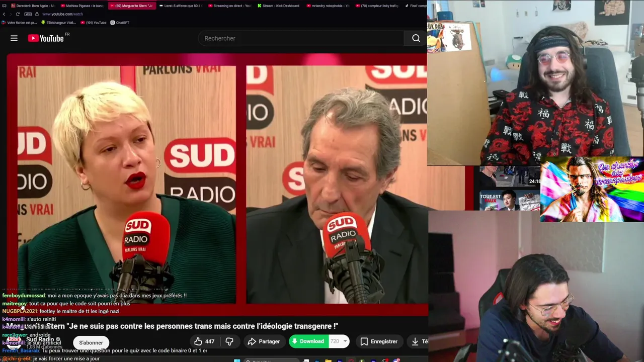
Task: Click chat message from NUGBPLA2021
Action: 60,311
